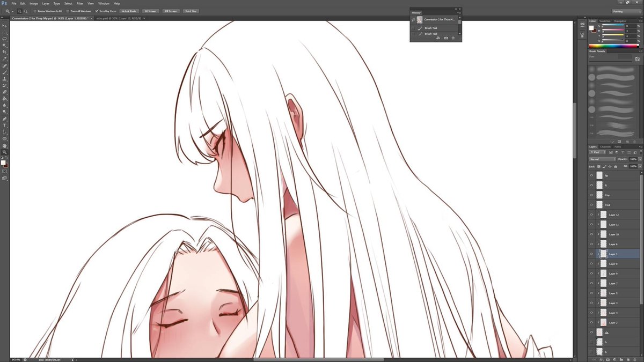Enable Zoom All Windows checkbox
Image resolution: width=644 pixels, height=362 pixels.
68,11
